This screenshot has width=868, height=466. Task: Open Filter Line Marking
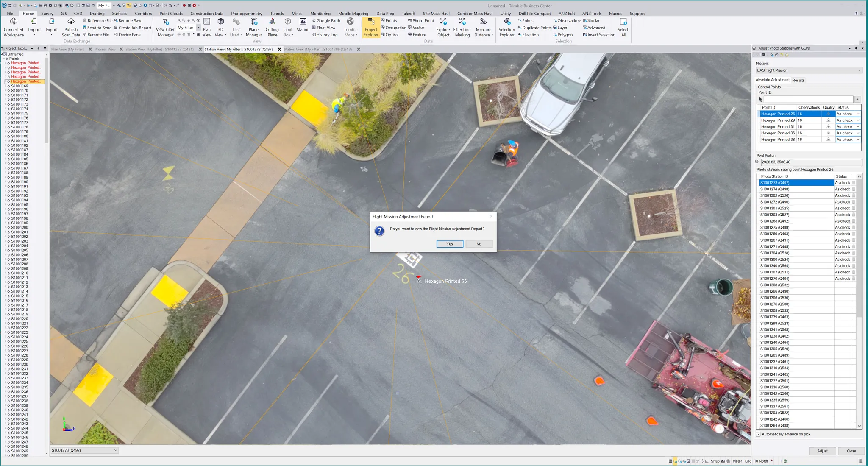coord(462,28)
